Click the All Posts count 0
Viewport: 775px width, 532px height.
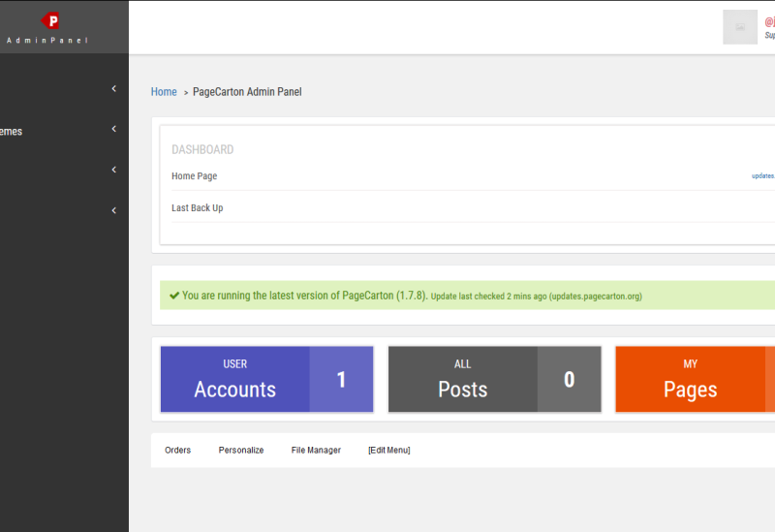(x=570, y=379)
